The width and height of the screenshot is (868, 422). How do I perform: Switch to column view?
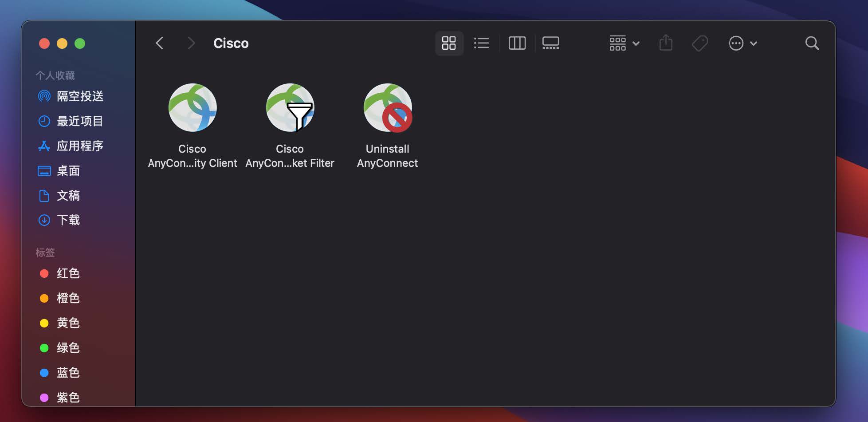click(x=517, y=43)
